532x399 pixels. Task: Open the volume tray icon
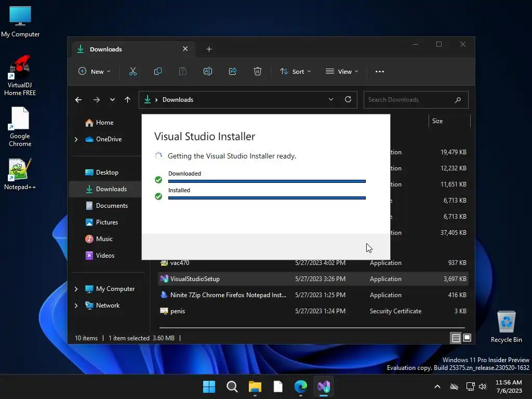483,387
